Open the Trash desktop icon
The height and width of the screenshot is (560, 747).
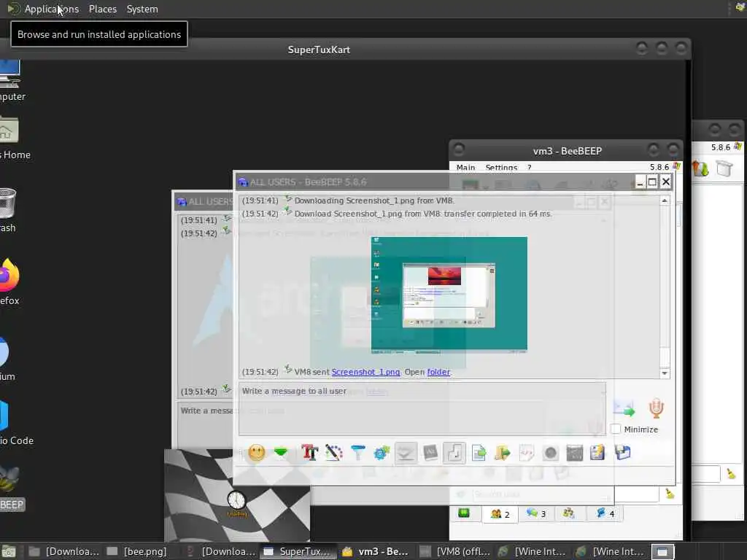pos(8,210)
